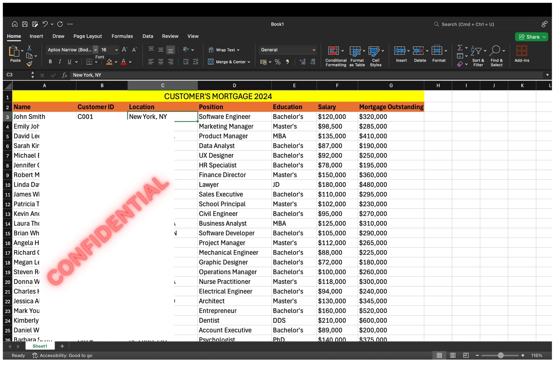Viewport: 555px width, 392px height.
Task: Toggle bold formatting
Action: point(50,62)
